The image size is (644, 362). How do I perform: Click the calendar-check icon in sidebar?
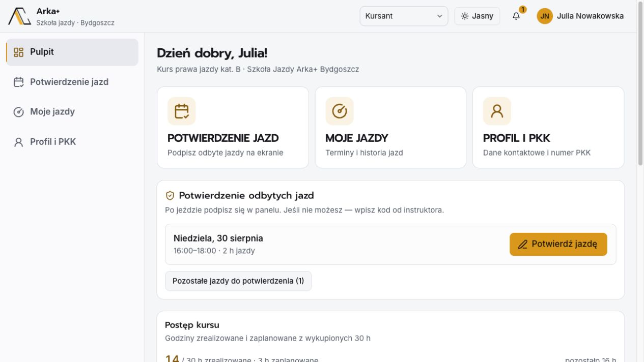coord(19,82)
